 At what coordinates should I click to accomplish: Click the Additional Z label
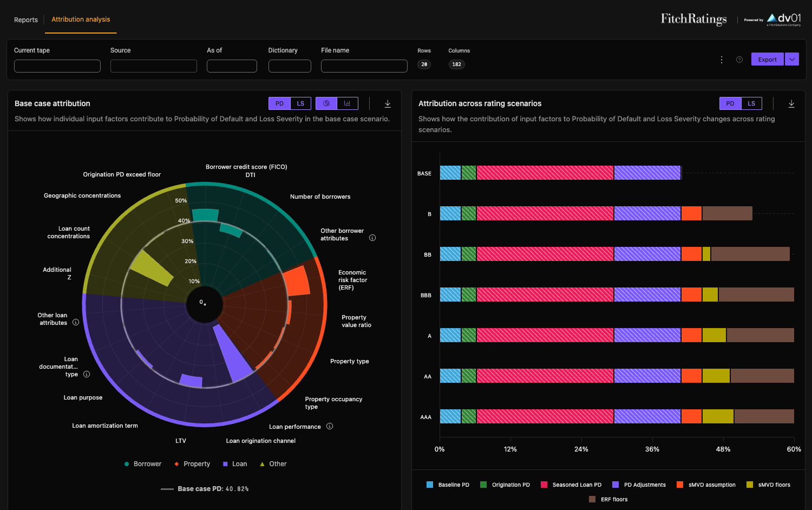(x=57, y=273)
